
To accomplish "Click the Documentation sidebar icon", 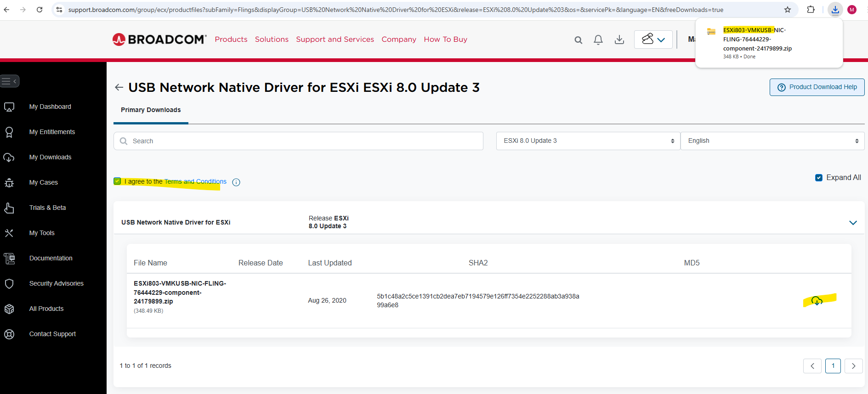I will click(9, 259).
